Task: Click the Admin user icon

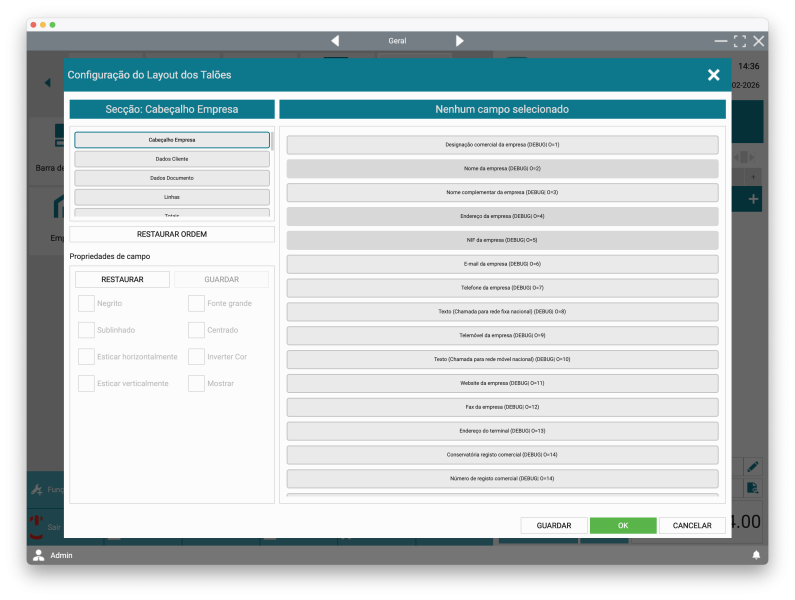Action: (x=39, y=555)
